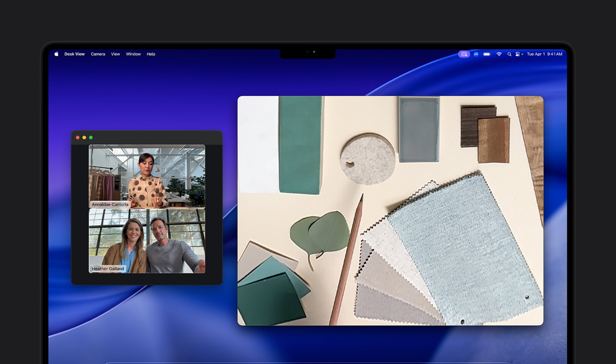
Task: Click the Heather Galland name label
Action: tap(108, 269)
